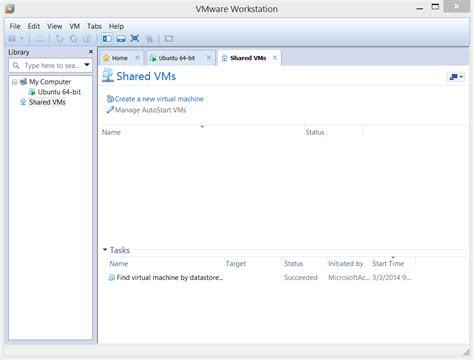
Task: Open the VM menu
Action: (x=75, y=26)
